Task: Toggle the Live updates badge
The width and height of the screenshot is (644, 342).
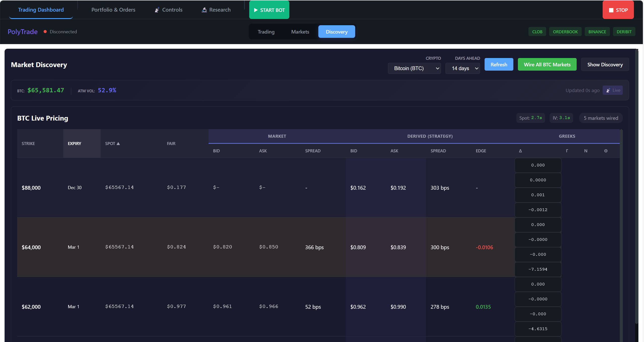Action: 613,90
